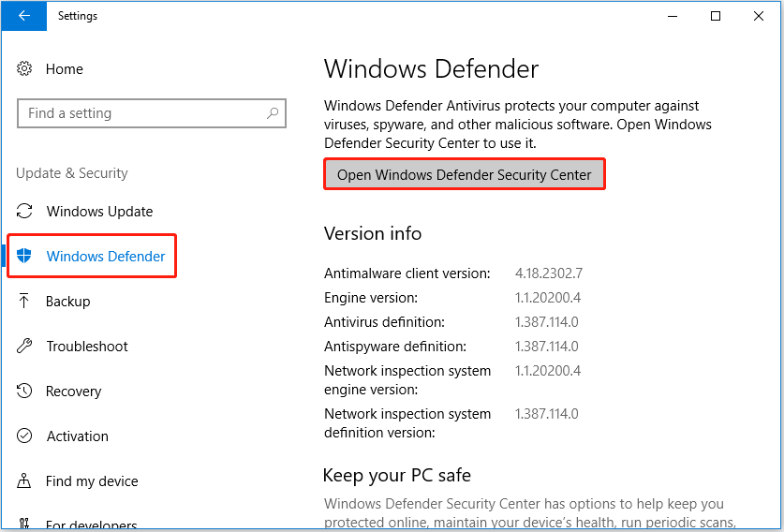Viewport: 784px width, 532px height.
Task: Open the For developers section
Action: click(92, 525)
